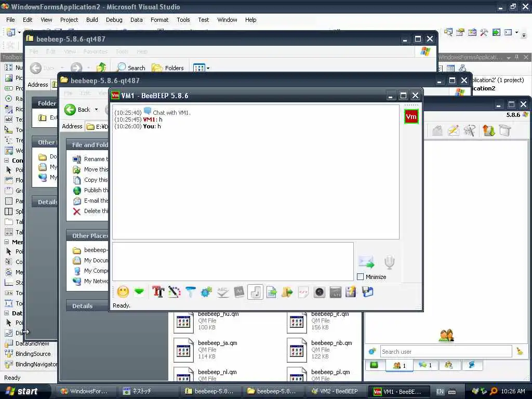This screenshot has width=532, height=399.
Task: Click the Back button in Explorer window
Action: (77, 110)
